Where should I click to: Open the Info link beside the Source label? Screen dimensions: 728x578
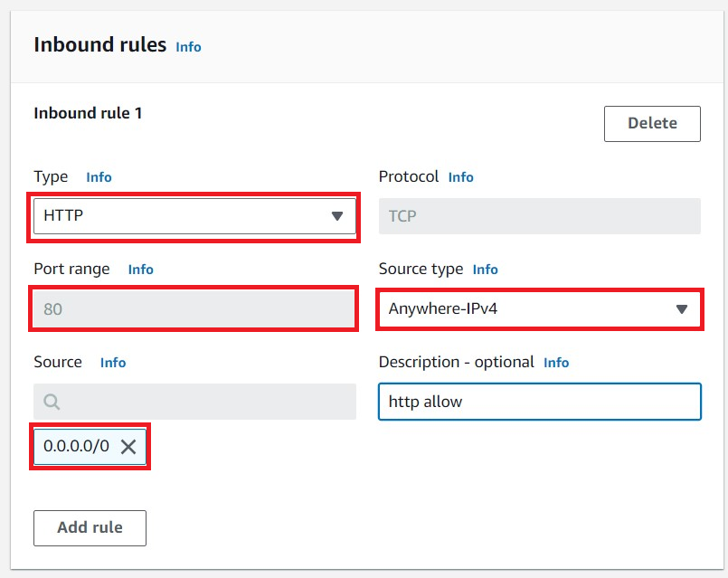113,363
